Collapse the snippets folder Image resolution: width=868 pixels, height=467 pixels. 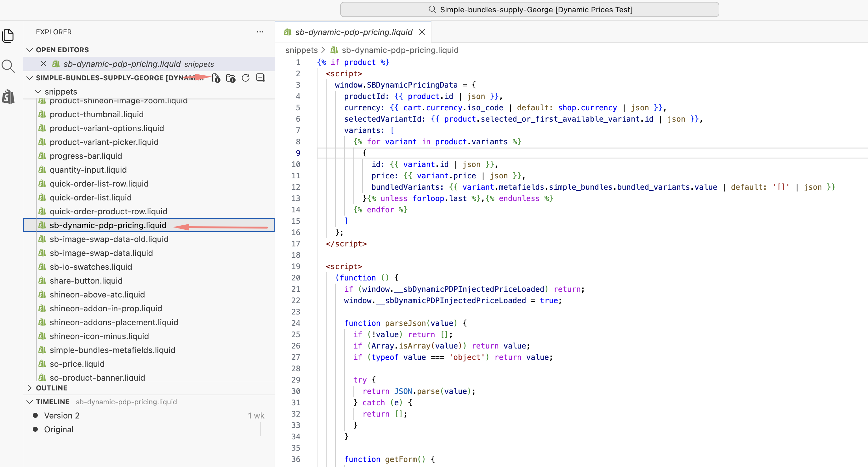pos(38,92)
